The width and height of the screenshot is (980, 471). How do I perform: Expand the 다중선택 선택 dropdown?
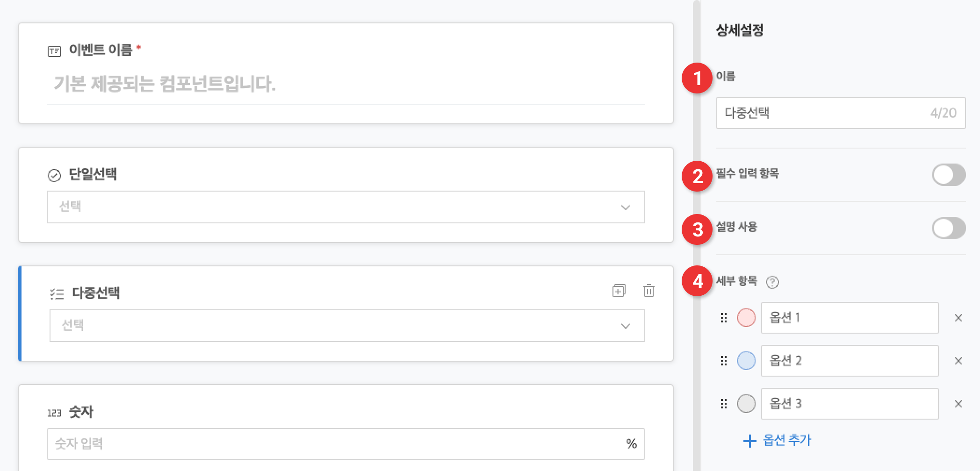[347, 326]
